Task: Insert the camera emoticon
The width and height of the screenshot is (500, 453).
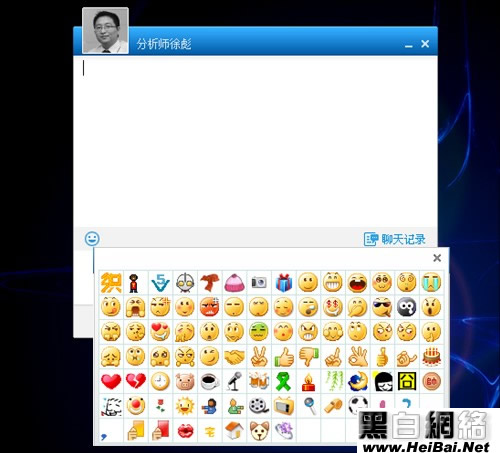Action: point(259,282)
